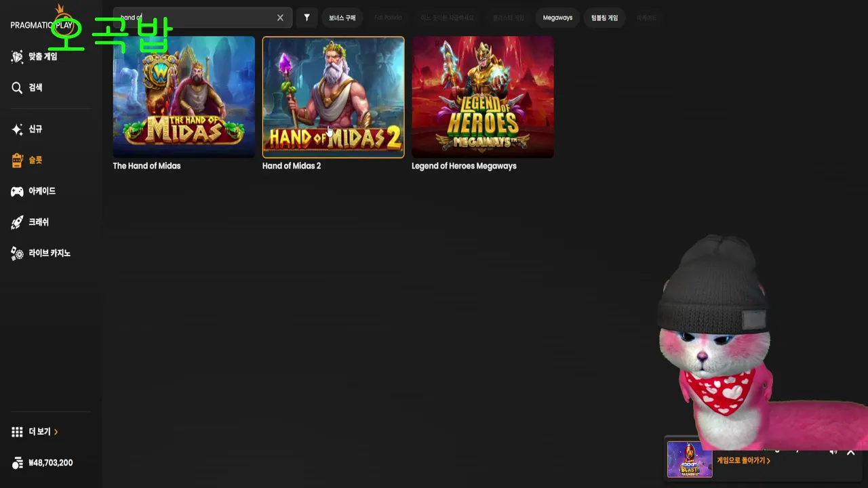Toggle the 텀블링 게임 filter chip
Image resolution: width=868 pixels, height=488 pixels.
point(604,18)
